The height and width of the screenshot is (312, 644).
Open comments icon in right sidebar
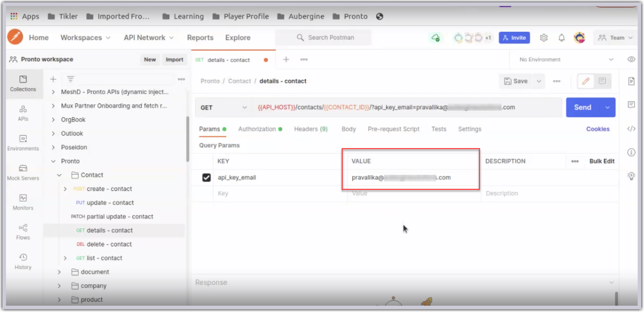coord(631,105)
